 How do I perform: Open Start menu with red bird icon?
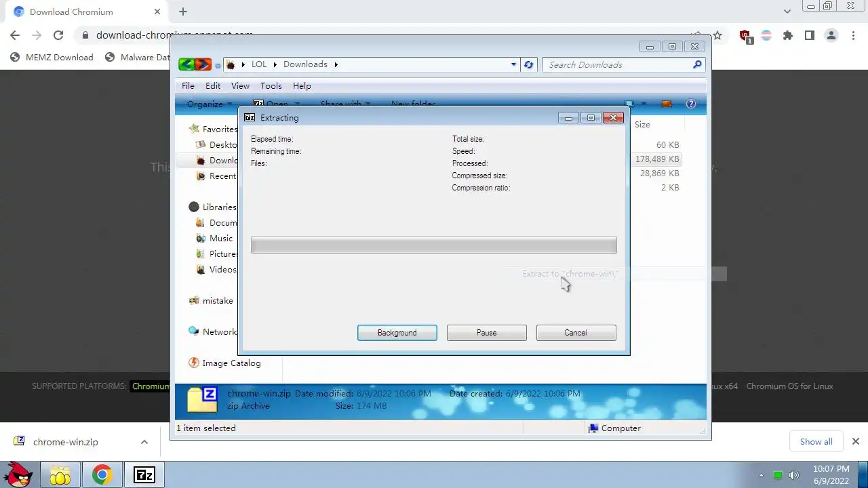pyautogui.click(x=19, y=475)
